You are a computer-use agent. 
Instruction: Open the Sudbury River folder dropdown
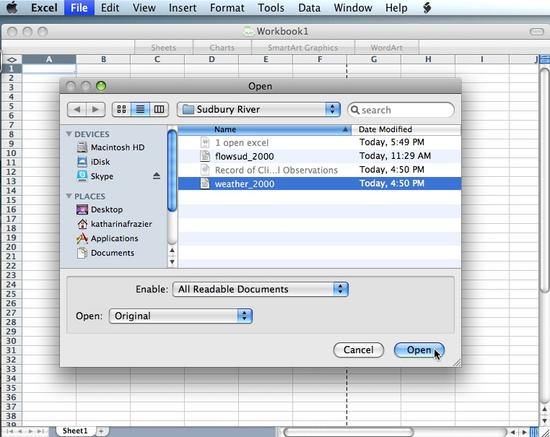click(259, 109)
